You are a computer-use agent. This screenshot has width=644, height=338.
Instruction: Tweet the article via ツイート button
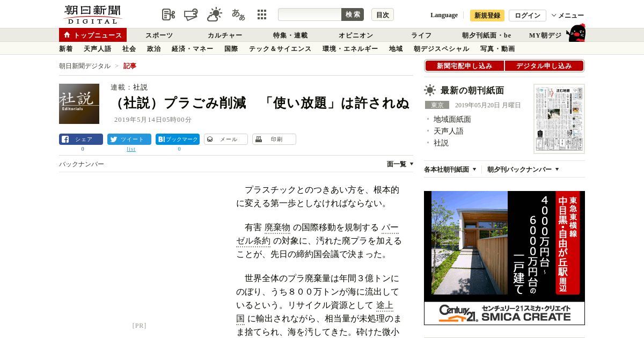tap(129, 139)
